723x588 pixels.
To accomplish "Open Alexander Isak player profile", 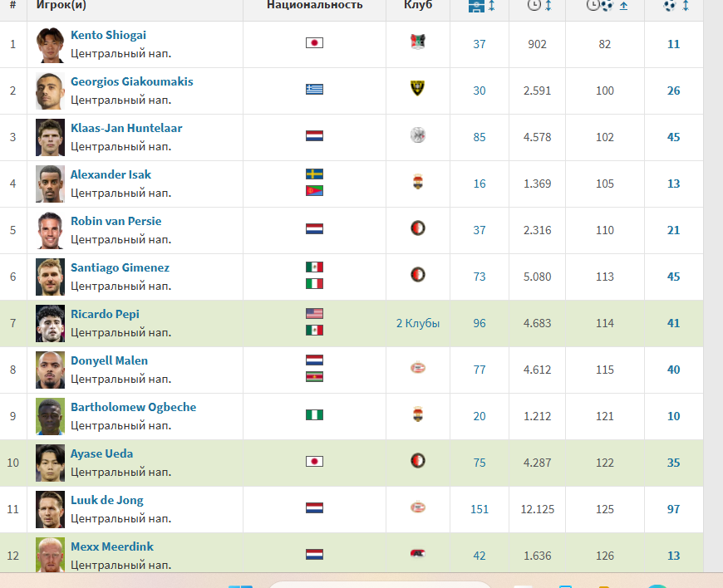I will tap(111, 174).
